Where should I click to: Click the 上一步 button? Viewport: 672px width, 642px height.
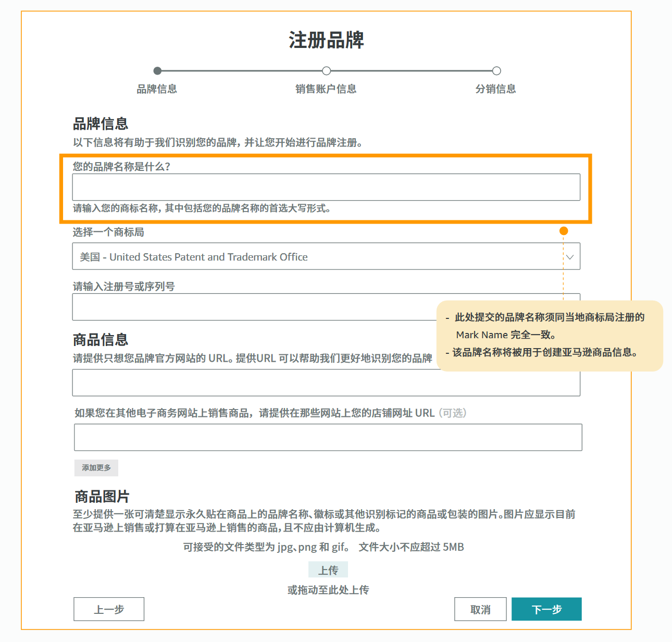[109, 609]
